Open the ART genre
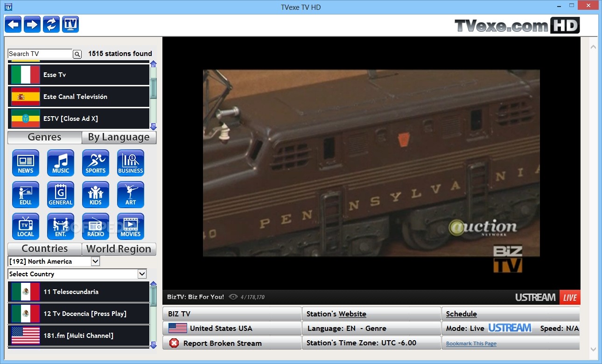This screenshot has width=602, height=364. (131, 195)
